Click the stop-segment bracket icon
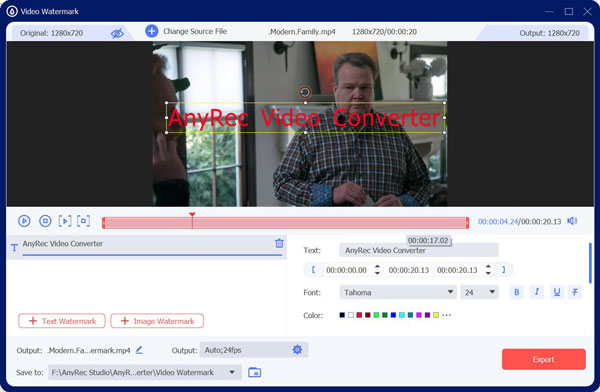 point(83,221)
